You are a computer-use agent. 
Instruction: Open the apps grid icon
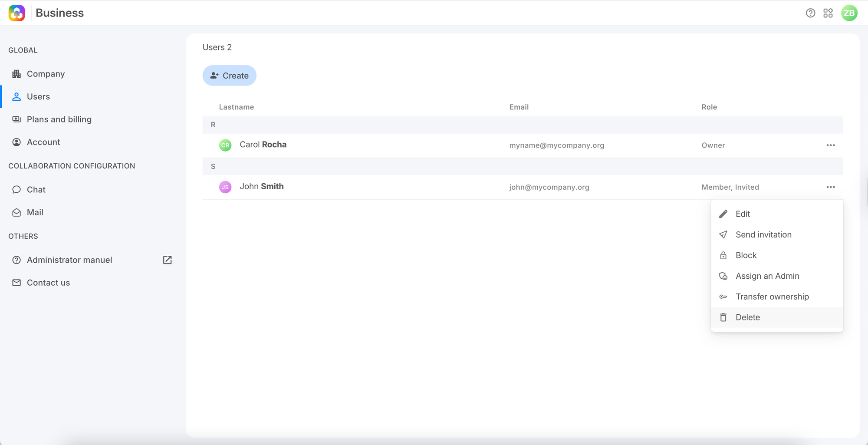[828, 13]
